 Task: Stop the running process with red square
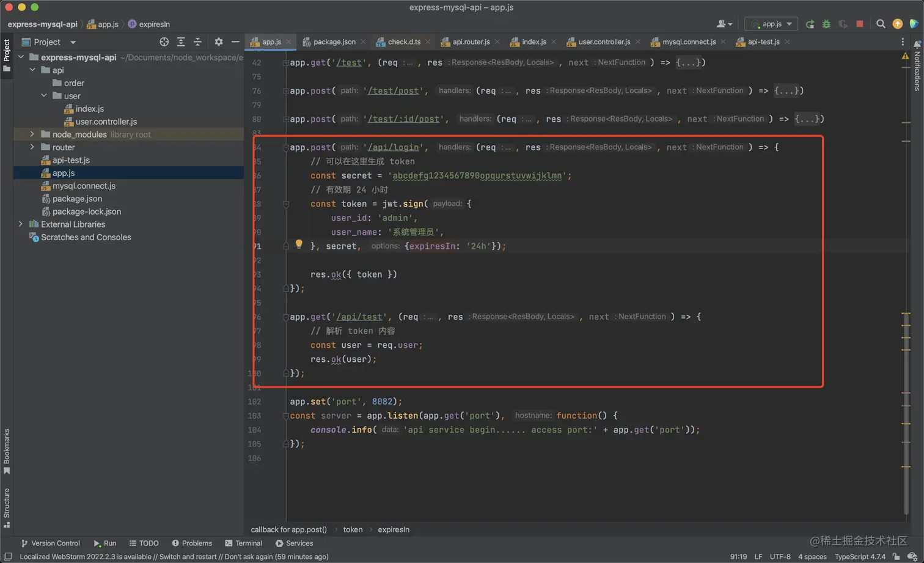(860, 24)
